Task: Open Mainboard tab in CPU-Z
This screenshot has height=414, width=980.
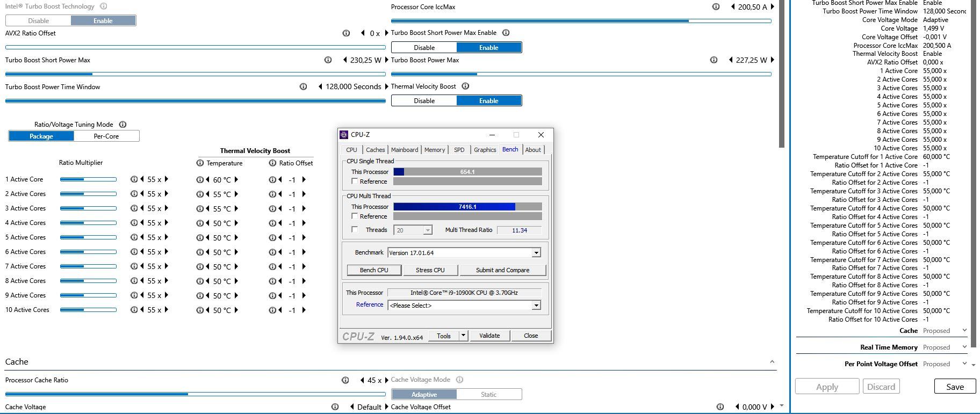Action: pyautogui.click(x=405, y=150)
